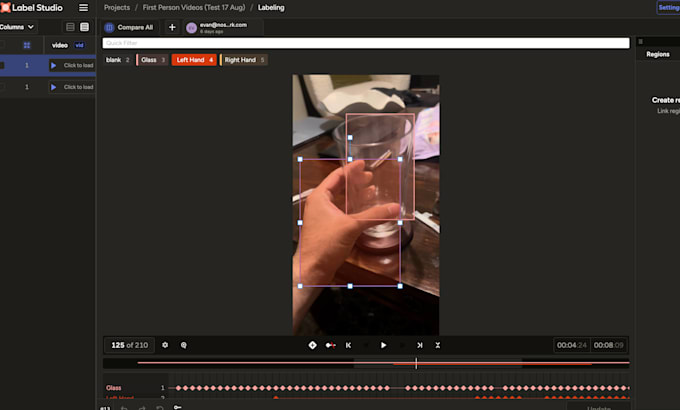Switch to list view layout icon
The image size is (680, 410).
click(x=70, y=27)
